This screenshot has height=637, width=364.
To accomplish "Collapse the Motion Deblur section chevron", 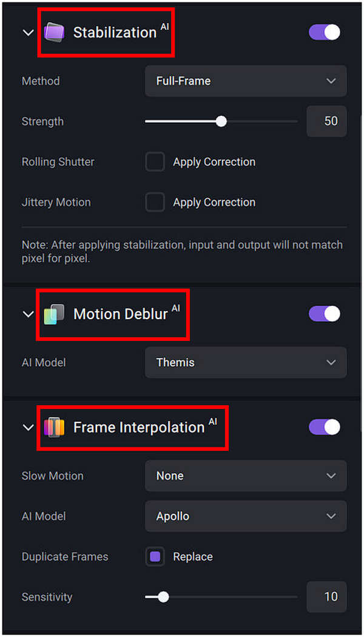I will click(28, 314).
